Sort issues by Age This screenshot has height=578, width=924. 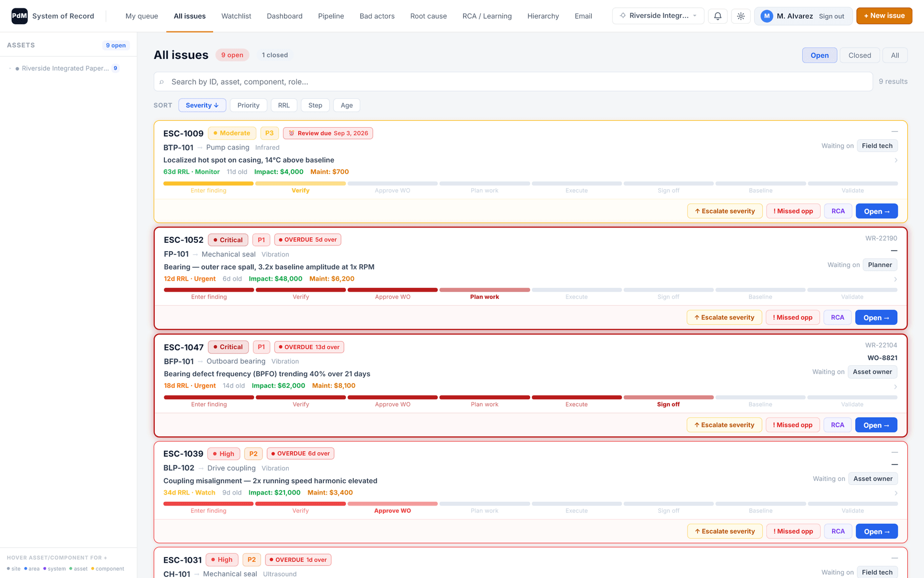[x=346, y=106]
